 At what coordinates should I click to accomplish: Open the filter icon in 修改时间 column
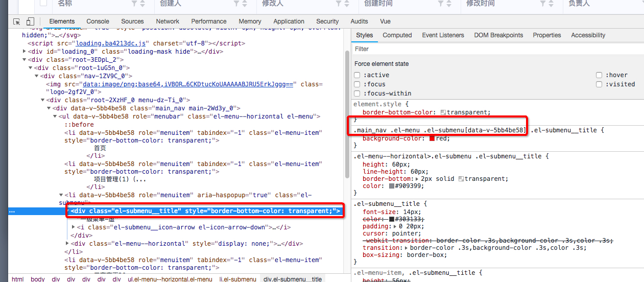pyautogui.click(x=543, y=4)
